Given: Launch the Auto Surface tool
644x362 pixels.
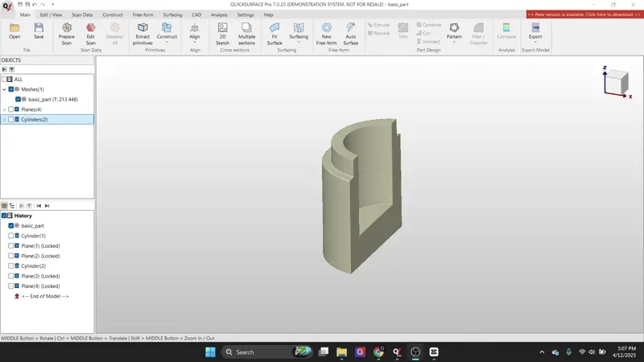Looking at the screenshot, I should 351,32.
